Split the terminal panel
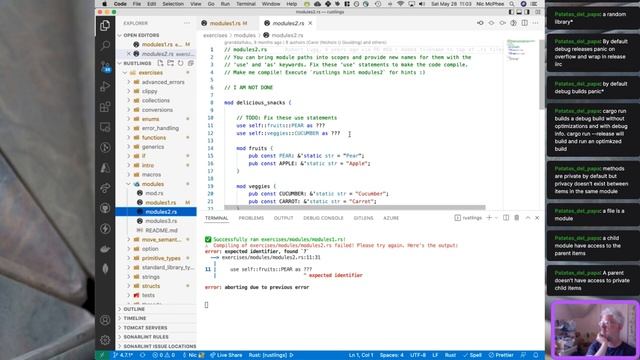 pyautogui.click(x=506, y=218)
